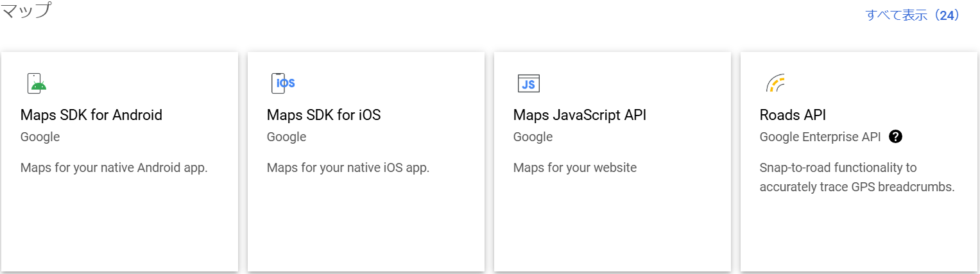980x274 pixels.
Task: Click 'Maps for your native iOS app' description
Action: click(348, 168)
